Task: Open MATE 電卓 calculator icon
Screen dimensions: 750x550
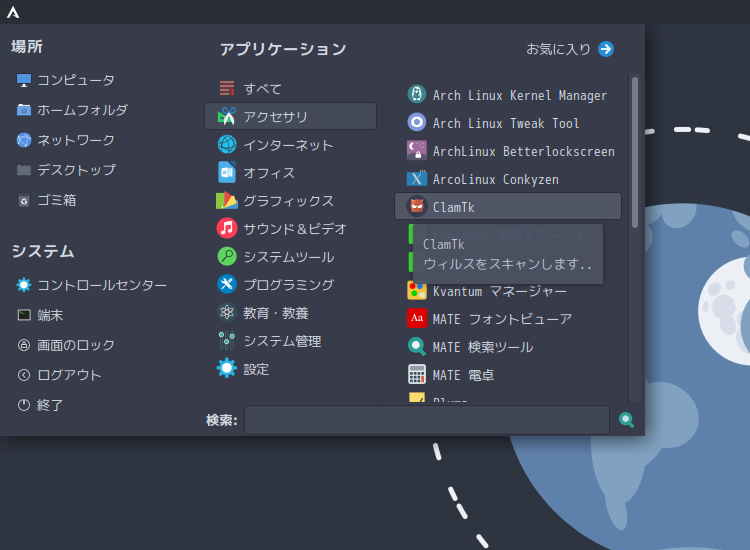Action: (417, 374)
